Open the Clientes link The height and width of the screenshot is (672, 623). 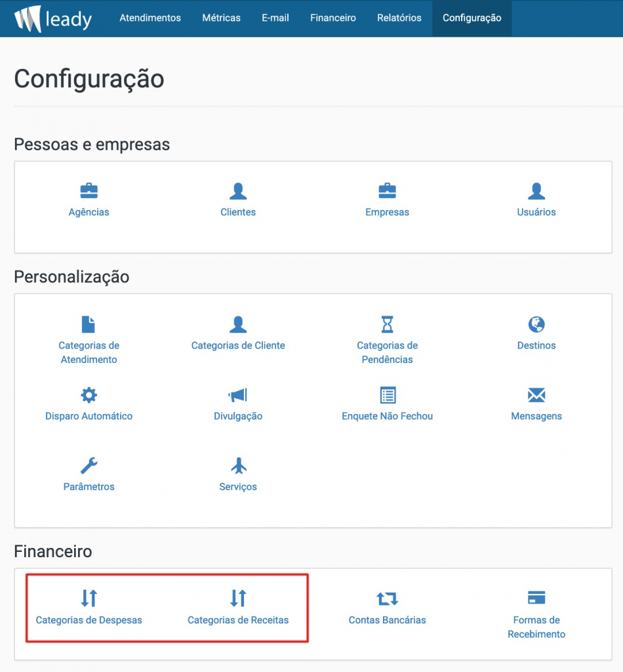pos(238,212)
